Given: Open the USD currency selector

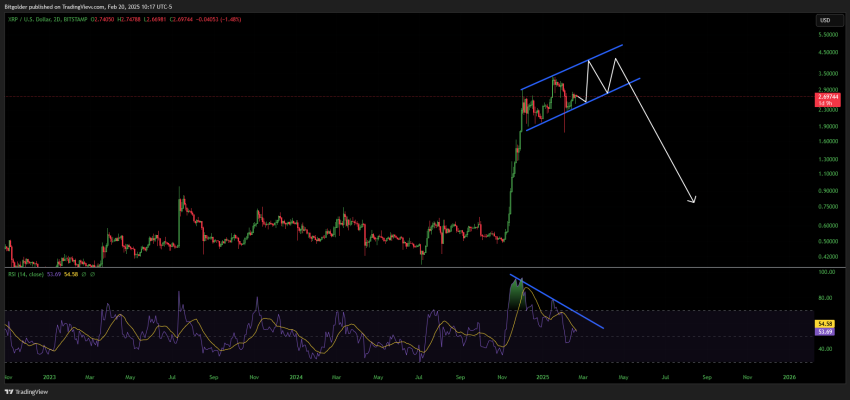Looking at the screenshot, I should pyautogui.click(x=825, y=20).
